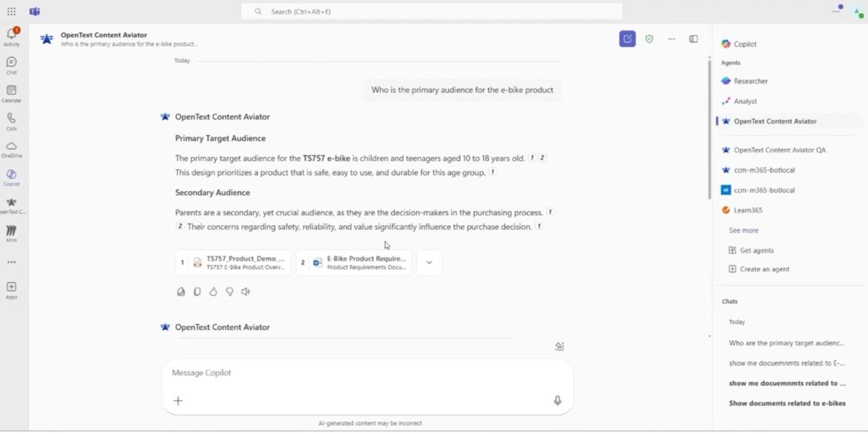The image size is (868, 434).
Task: Toggle split view with the panel layout icon
Action: coord(693,38)
